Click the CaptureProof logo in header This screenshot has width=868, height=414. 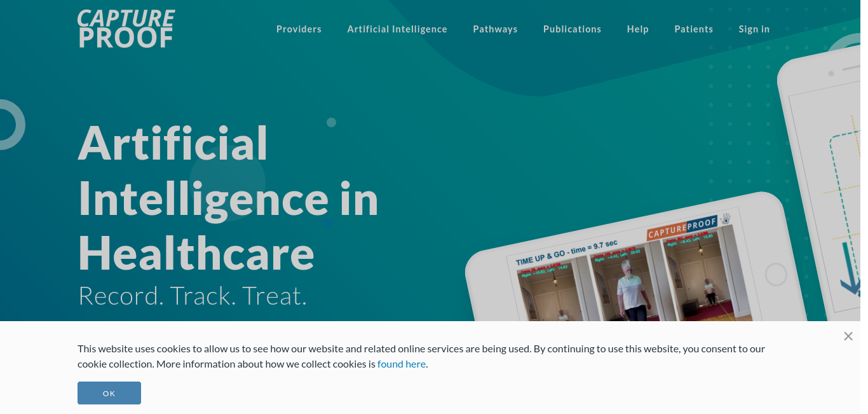126,29
